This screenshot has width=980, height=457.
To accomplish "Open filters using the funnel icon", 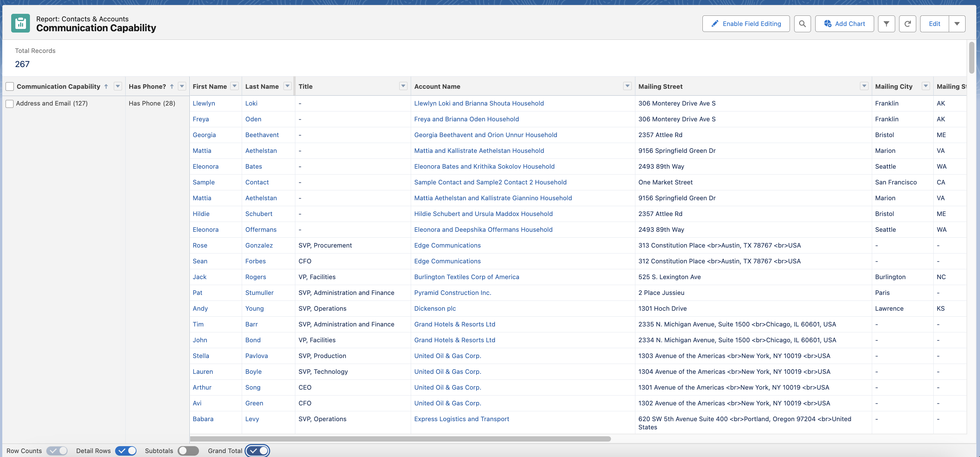I will pos(886,24).
